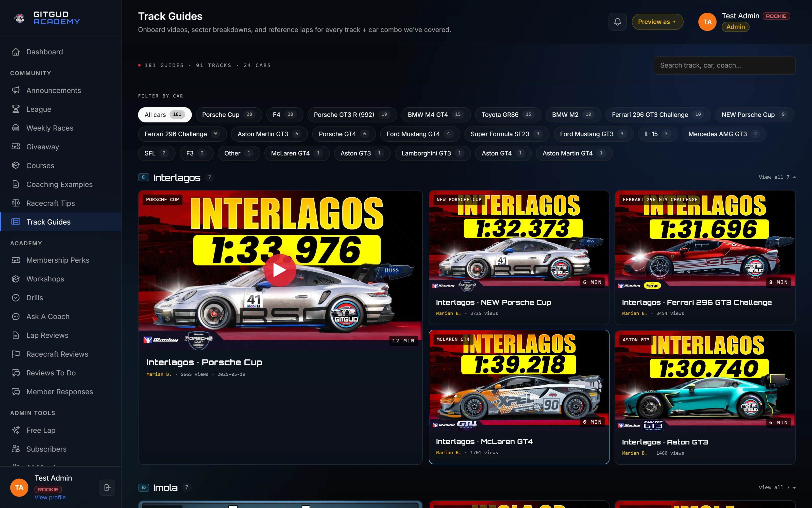The height and width of the screenshot is (508, 812).
Task: Click the Ask A Coach chat icon
Action: pyautogui.click(x=16, y=316)
